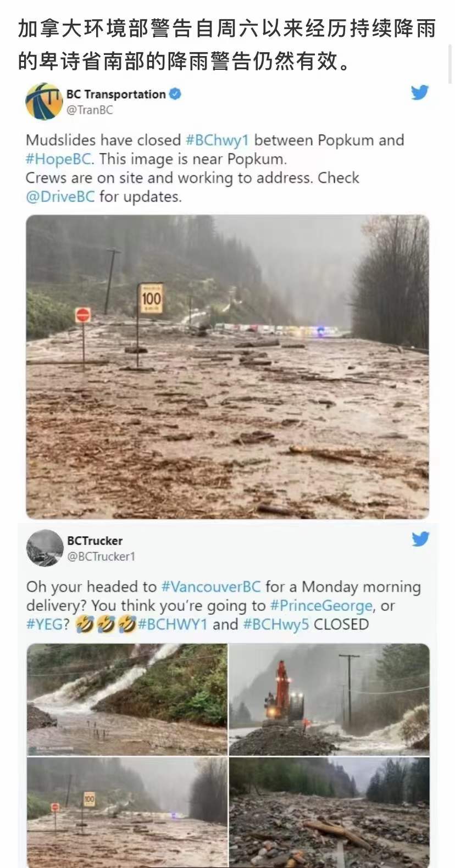View the waterfall mudslide photo thumbnail
455x868 pixels.
point(127,699)
